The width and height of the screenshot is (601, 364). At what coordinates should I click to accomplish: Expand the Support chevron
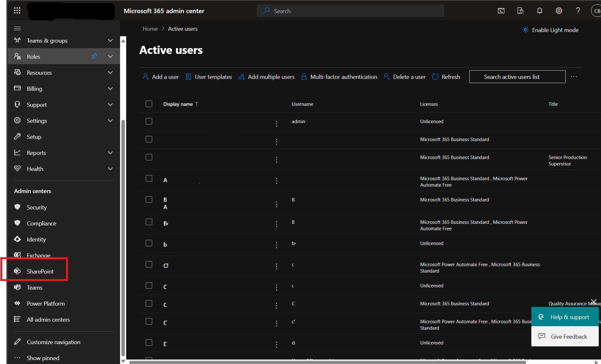click(110, 105)
